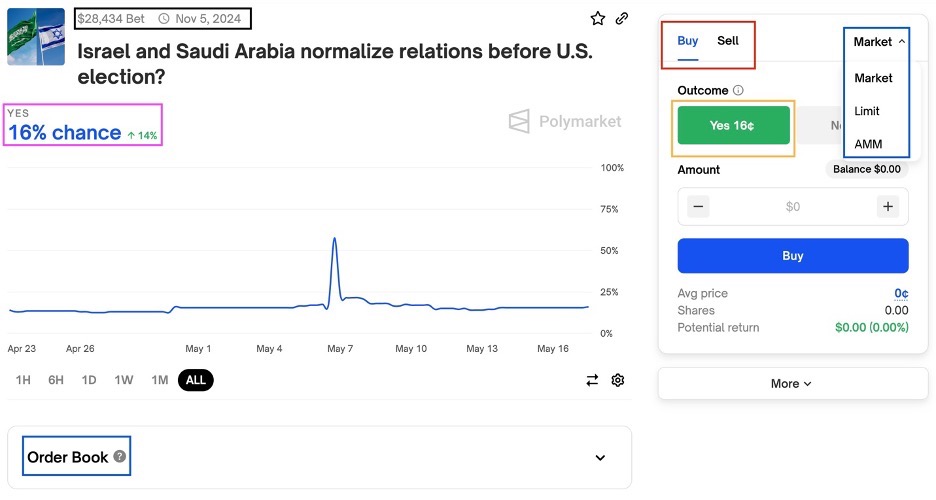Viewport: 936px width, 500px height.
Task: Click the star favorite icon
Action: (598, 18)
